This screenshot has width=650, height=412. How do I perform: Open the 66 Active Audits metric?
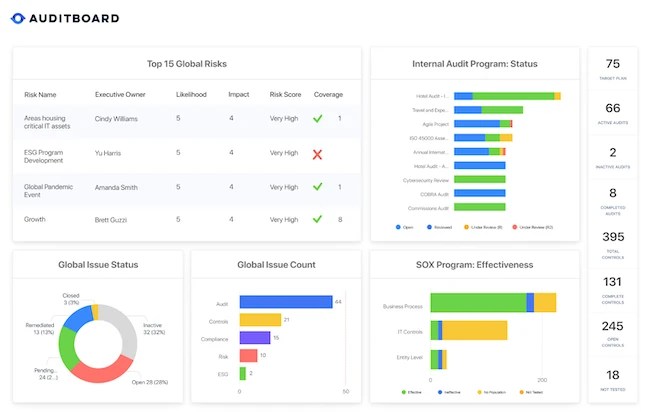(613, 113)
